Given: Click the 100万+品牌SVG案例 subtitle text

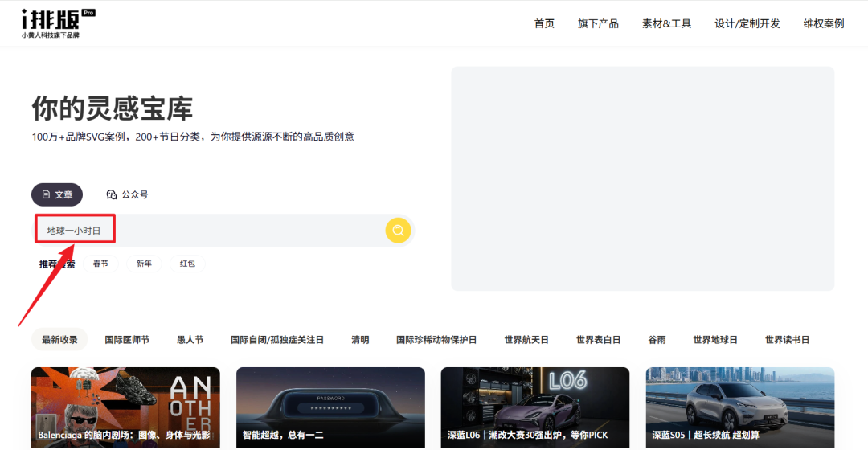Looking at the screenshot, I should point(193,137).
